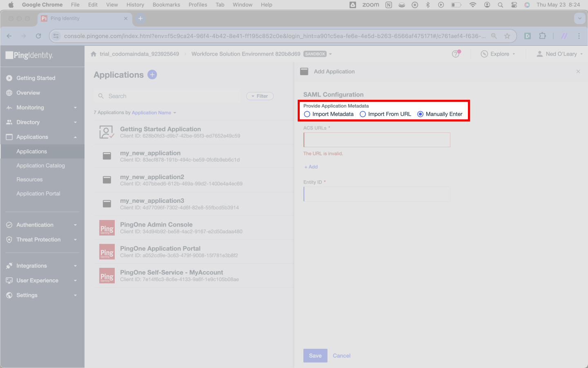Open the Filter dropdown
The height and width of the screenshot is (368, 588).
coord(260,96)
